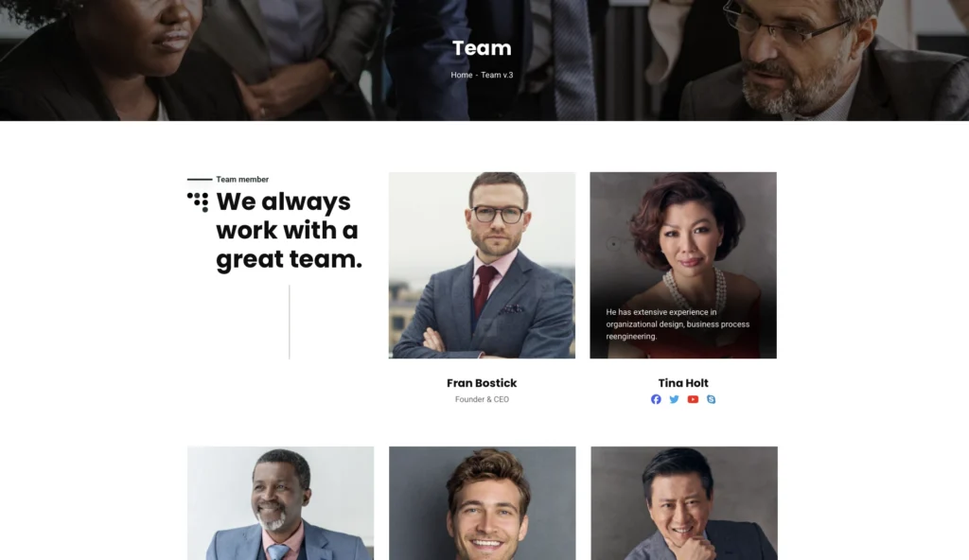This screenshot has width=969, height=560.
Task: Click Tina Holt's description overlay text
Action: click(x=678, y=324)
